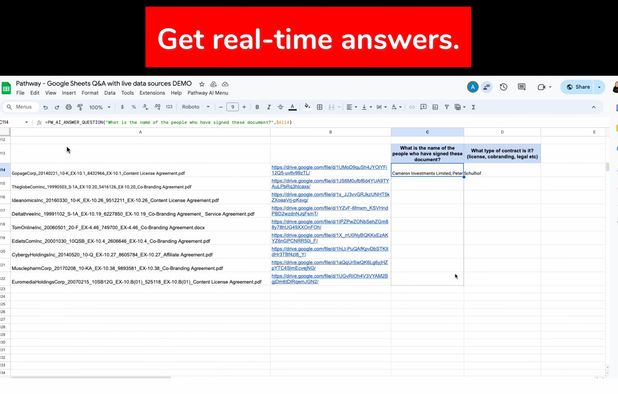Open the Insert menu

[x=69, y=93]
